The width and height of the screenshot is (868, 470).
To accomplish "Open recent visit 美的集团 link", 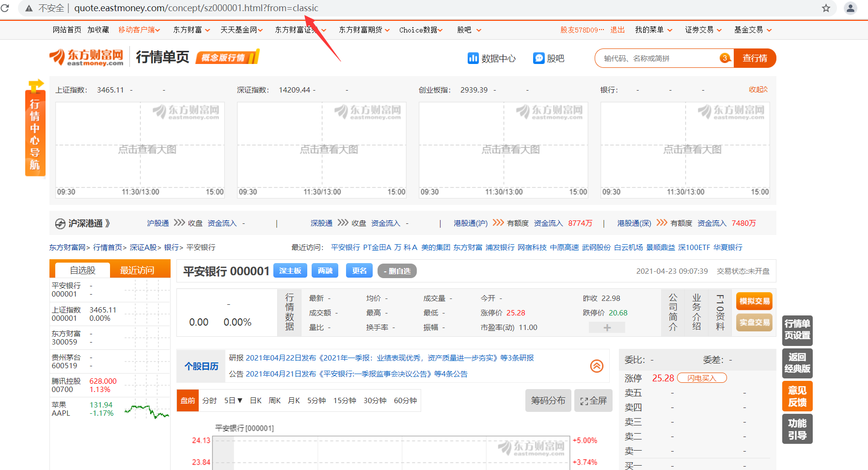I will point(436,248).
